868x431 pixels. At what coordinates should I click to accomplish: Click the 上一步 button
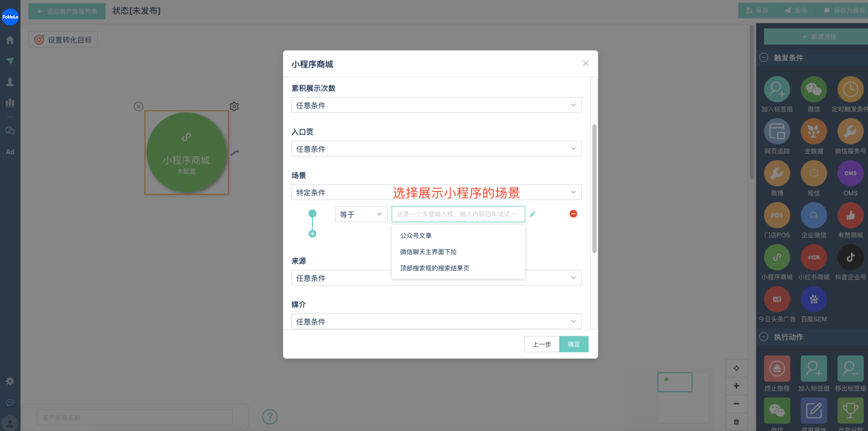[x=541, y=344]
